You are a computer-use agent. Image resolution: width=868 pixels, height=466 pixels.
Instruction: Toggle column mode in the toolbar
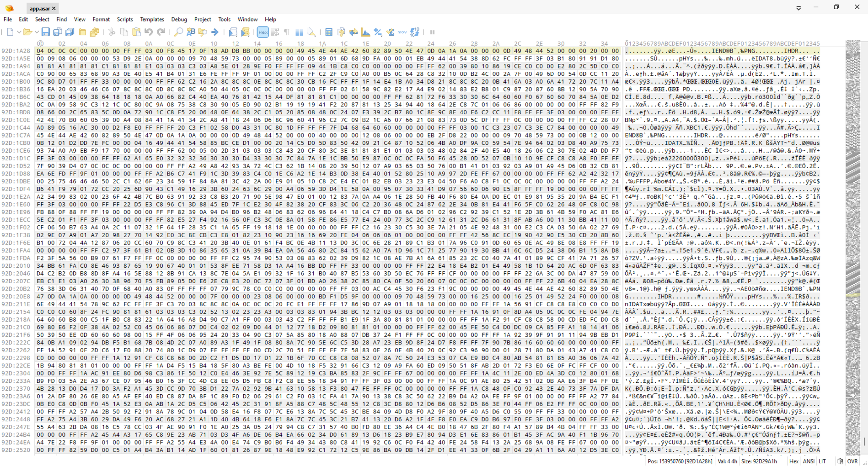pos(299,32)
